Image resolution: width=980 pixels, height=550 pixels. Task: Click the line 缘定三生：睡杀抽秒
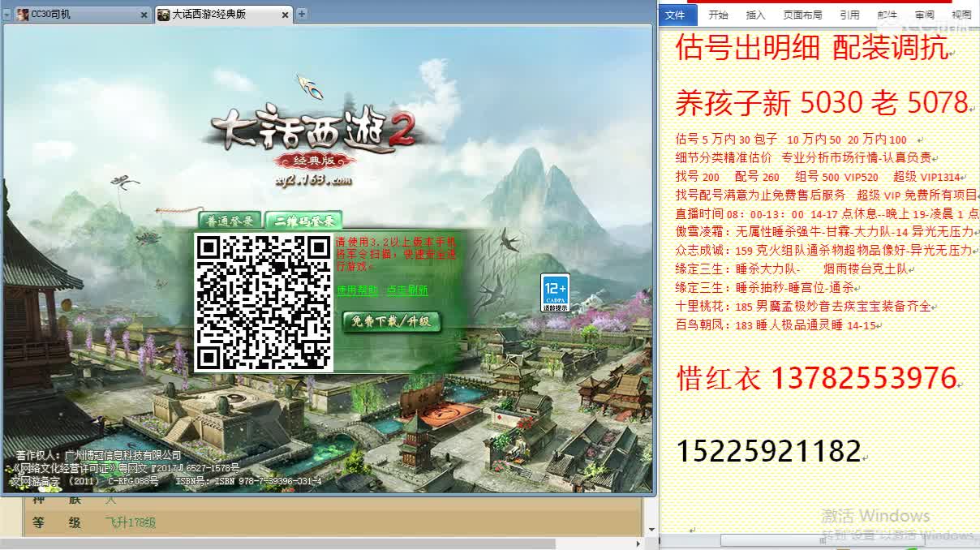tap(764, 288)
